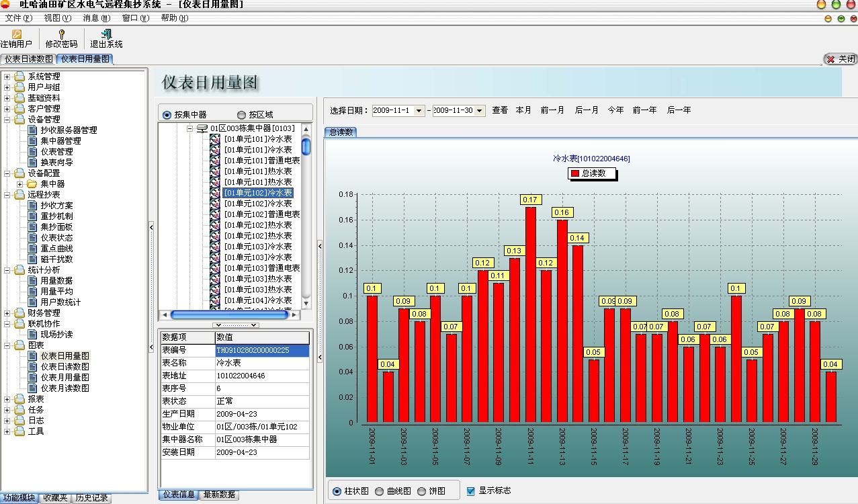Open 现场抄读 page icon
Image resolution: width=858 pixels, height=504 pixels.
[x=33, y=335]
